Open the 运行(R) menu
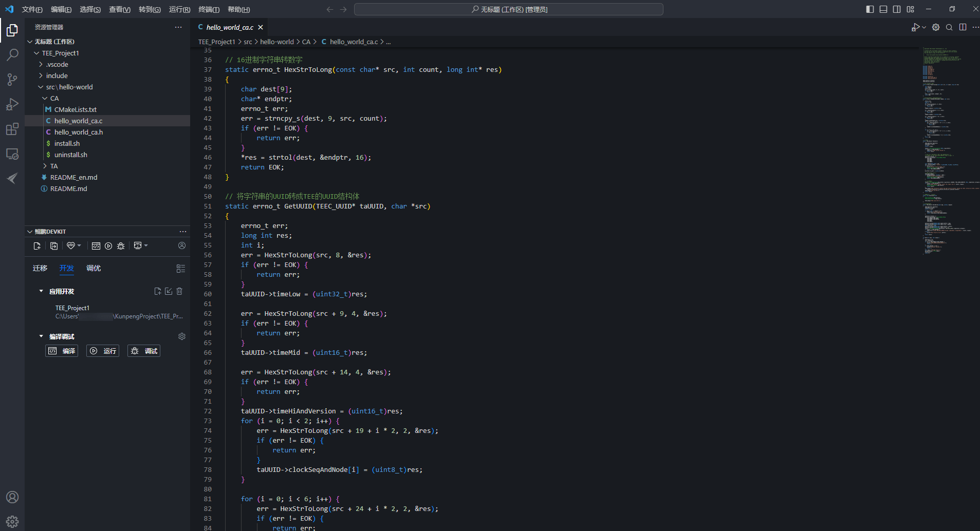Screen dimensions: 980x531 click(x=180, y=9)
